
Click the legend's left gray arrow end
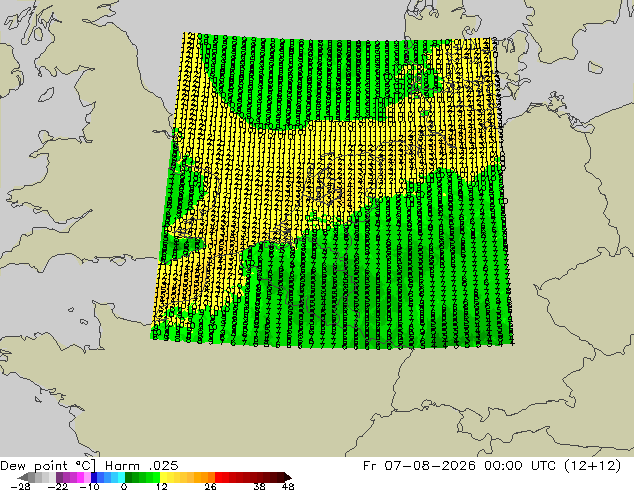pos(23,477)
